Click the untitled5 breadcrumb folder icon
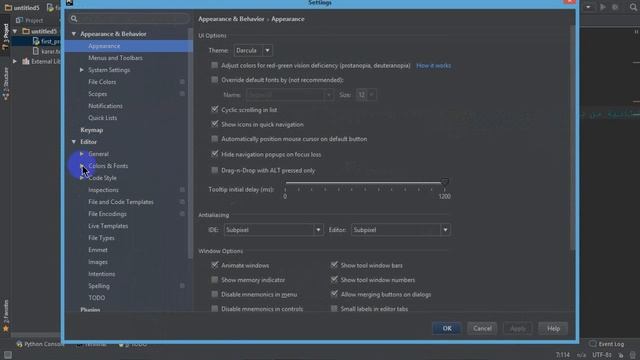 (8, 7)
